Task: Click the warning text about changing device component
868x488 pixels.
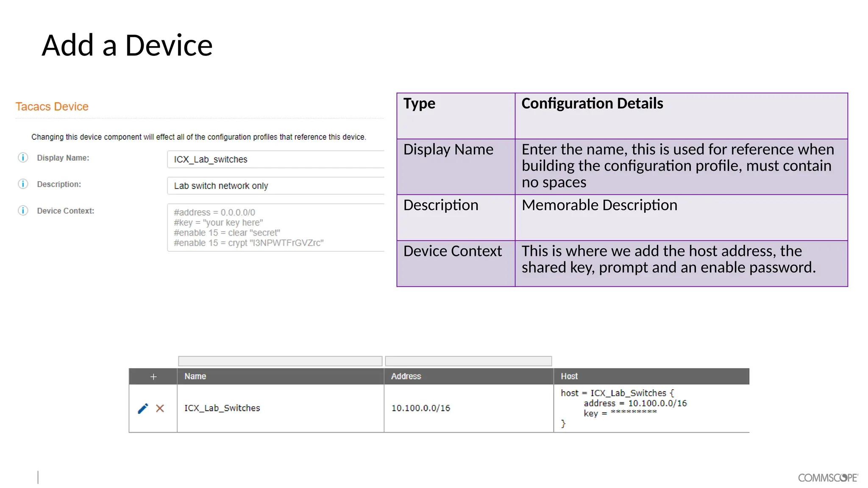Action: pos(199,137)
